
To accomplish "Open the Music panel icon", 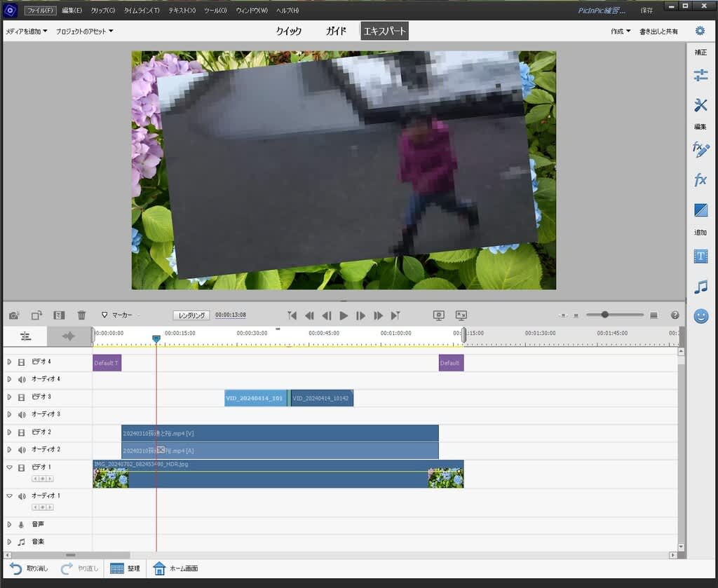I will [700, 287].
